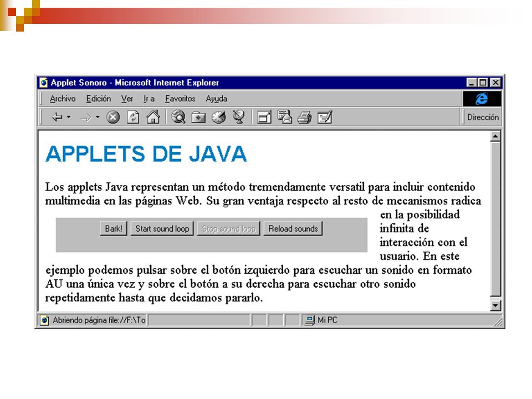Go to the Home page icon
This screenshot has width=532, height=399.
click(x=153, y=117)
